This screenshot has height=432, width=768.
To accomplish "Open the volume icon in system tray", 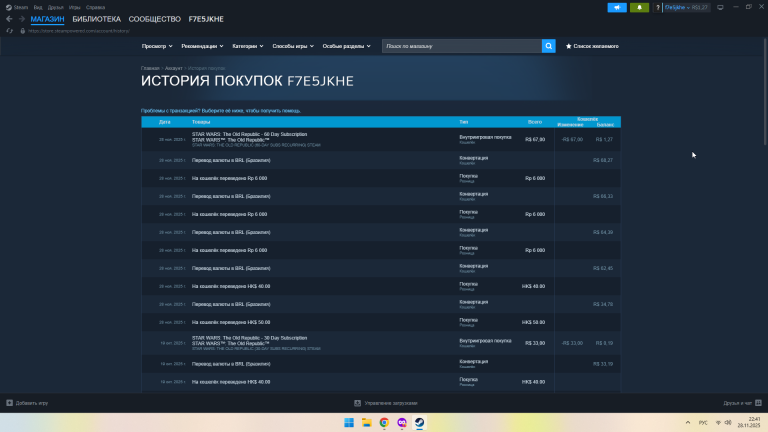I will pos(728,423).
